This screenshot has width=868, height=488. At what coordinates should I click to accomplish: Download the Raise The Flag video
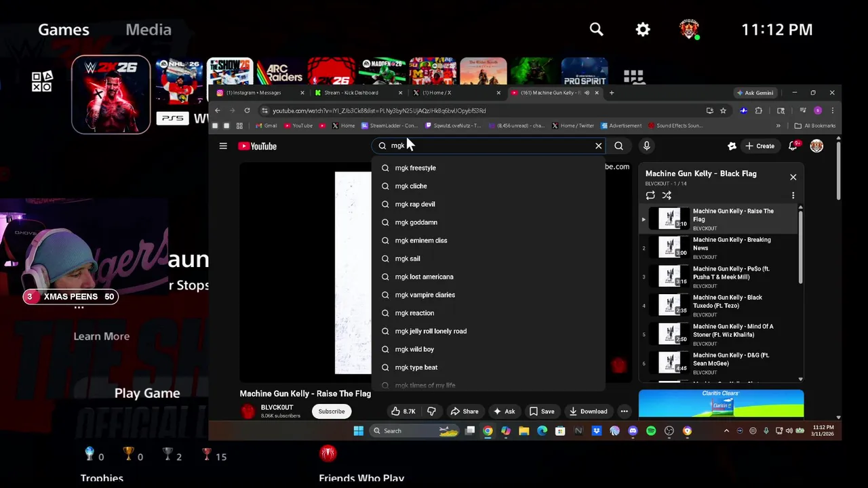pos(588,411)
